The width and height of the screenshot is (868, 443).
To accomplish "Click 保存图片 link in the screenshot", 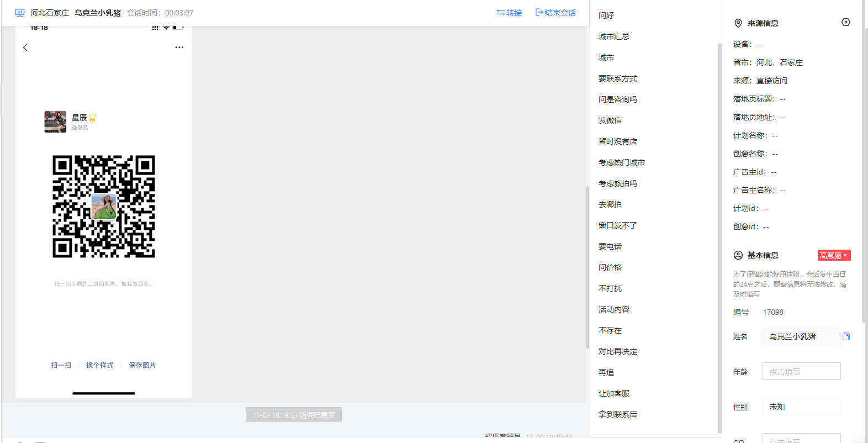I will coord(142,365).
